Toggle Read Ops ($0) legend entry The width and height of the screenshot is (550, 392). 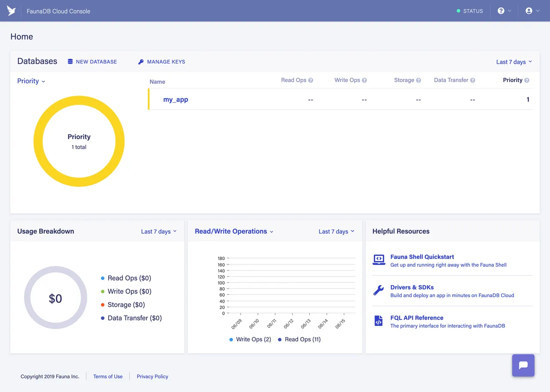point(126,278)
